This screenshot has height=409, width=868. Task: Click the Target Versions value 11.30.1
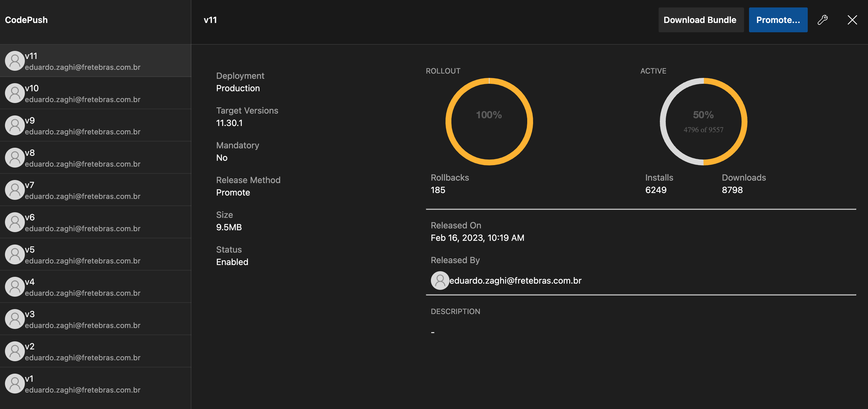coord(229,123)
